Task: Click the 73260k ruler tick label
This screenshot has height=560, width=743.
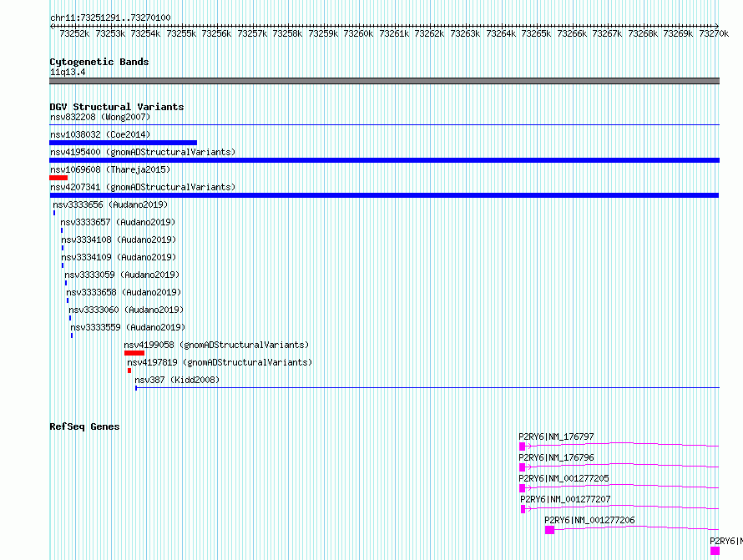Action: coord(358,33)
